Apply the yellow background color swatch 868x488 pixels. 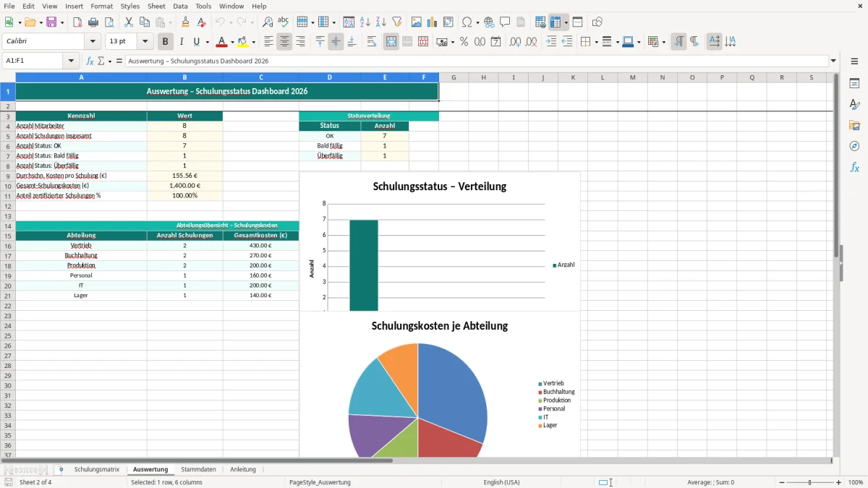pyautogui.click(x=244, y=42)
